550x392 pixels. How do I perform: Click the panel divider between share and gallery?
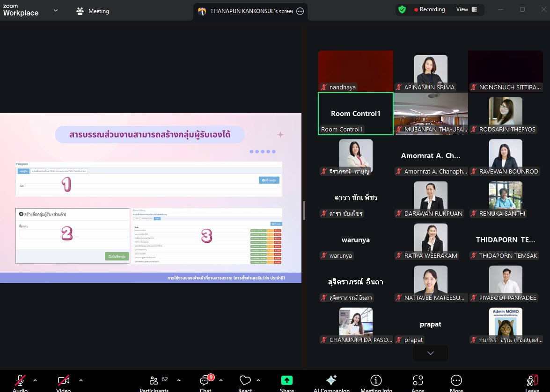click(x=304, y=211)
